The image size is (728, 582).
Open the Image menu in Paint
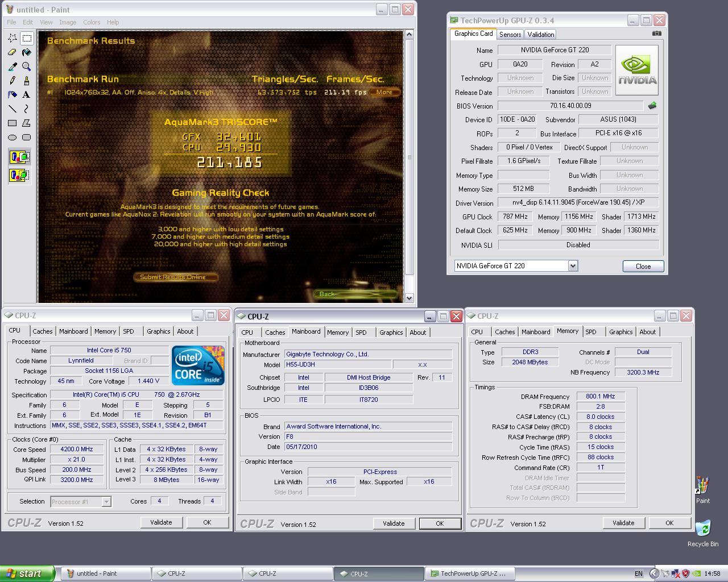click(x=68, y=22)
